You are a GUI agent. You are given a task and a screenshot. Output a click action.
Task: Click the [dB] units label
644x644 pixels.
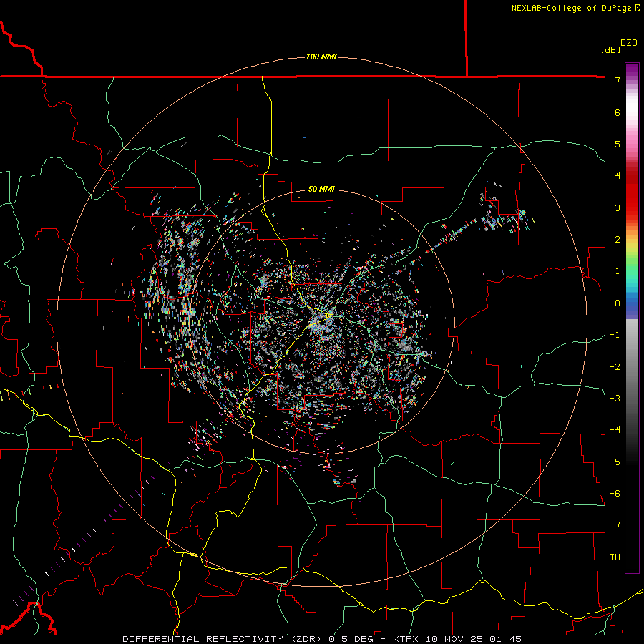click(x=611, y=49)
